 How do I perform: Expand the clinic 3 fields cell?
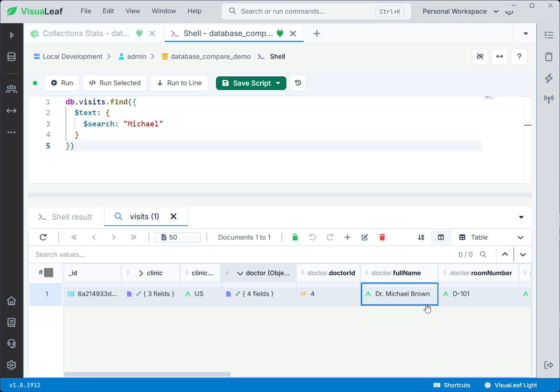(x=138, y=294)
